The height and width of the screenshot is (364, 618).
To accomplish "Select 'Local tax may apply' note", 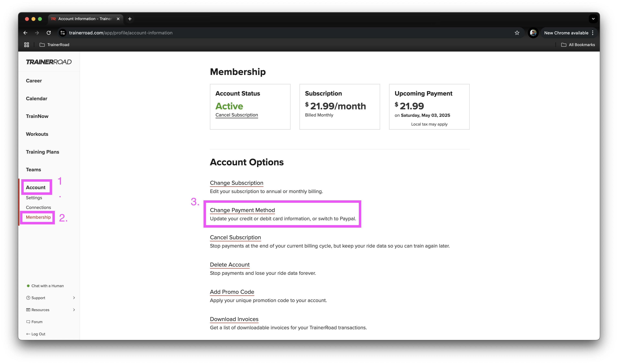I will point(429,124).
